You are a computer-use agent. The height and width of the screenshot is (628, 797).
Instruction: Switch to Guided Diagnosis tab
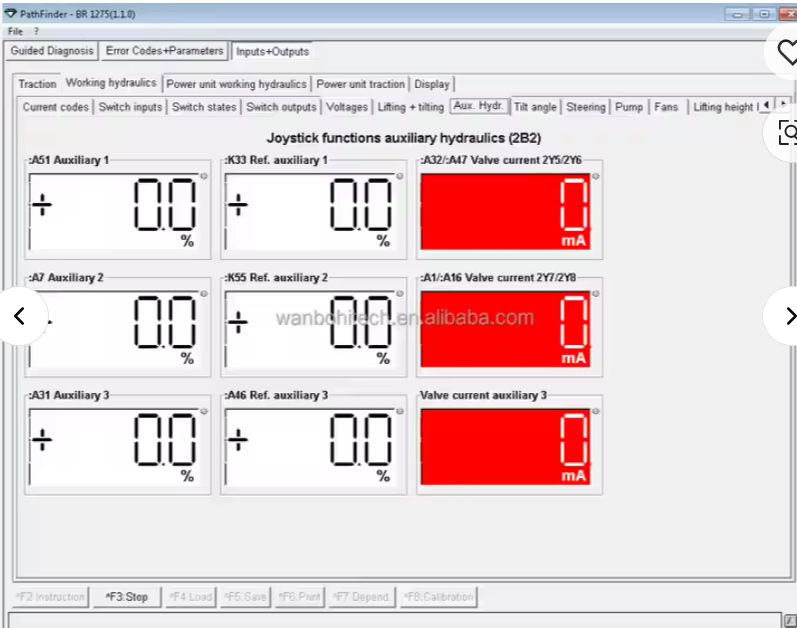tap(52, 51)
